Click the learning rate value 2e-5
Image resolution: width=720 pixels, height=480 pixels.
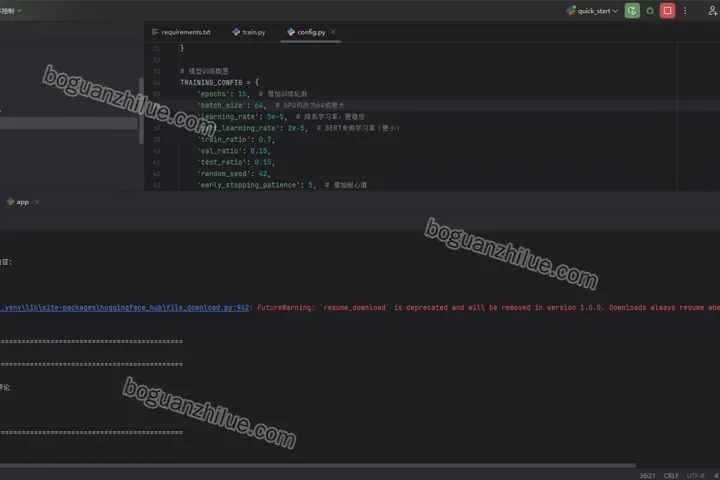[296, 128]
